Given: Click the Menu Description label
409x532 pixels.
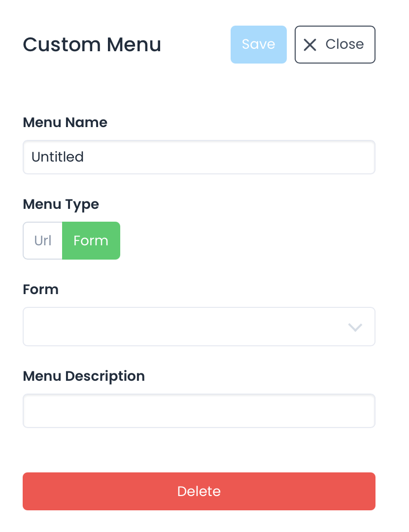Looking at the screenshot, I should [84, 376].
